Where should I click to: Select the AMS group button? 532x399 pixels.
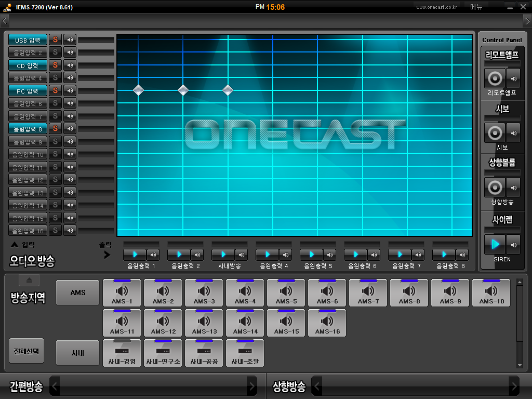pyautogui.click(x=78, y=292)
